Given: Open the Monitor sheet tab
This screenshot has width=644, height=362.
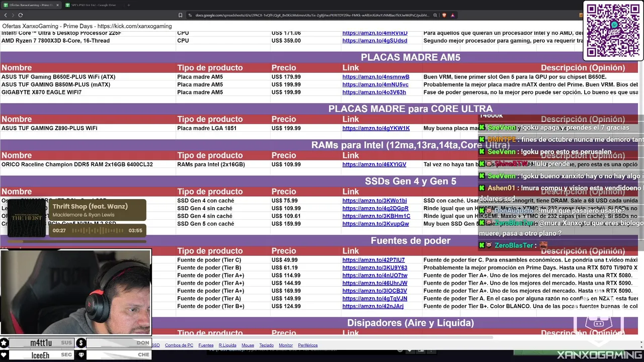Looking at the screenshot, I should point(286,345).
